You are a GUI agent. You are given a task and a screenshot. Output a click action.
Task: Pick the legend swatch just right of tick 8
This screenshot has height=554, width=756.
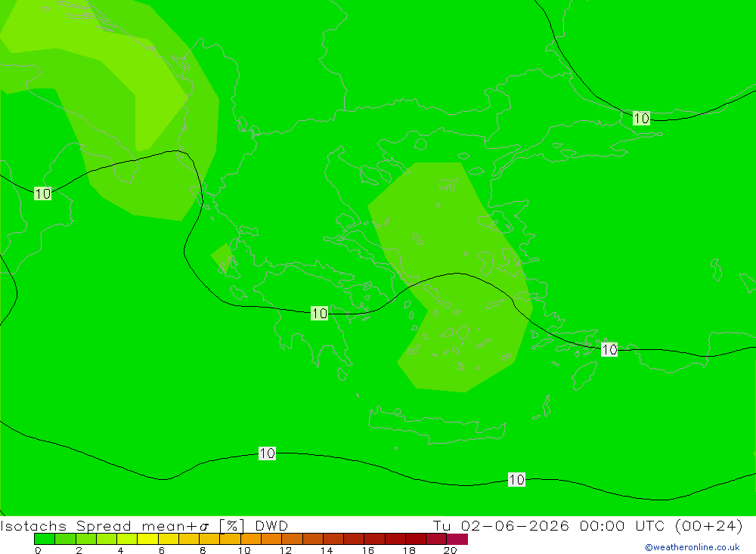(209, 539)
